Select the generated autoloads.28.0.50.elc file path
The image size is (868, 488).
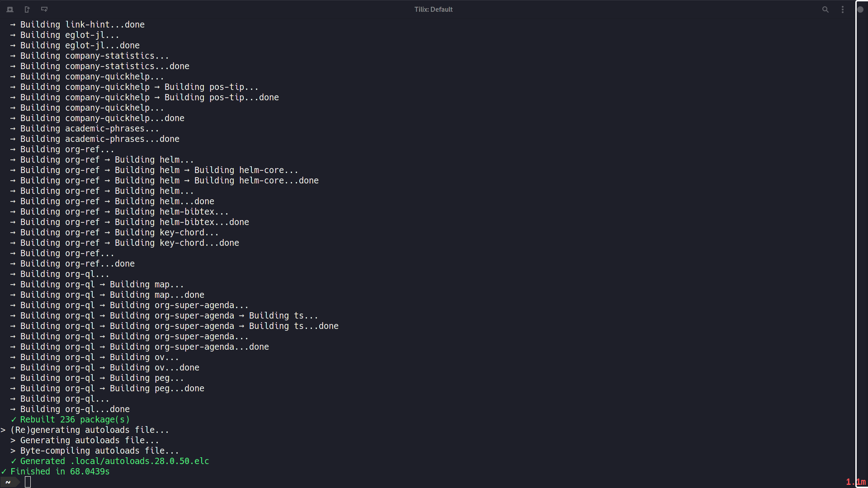tap(139, 461)
